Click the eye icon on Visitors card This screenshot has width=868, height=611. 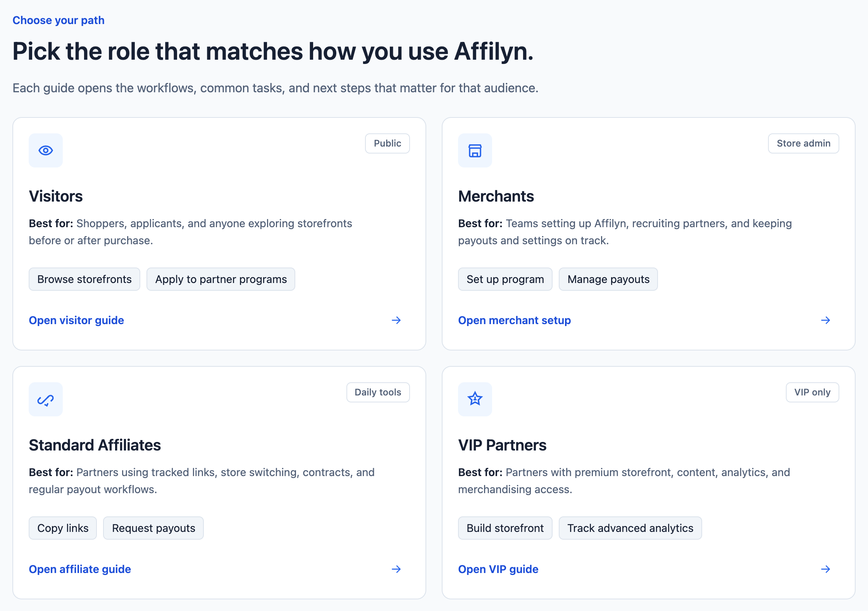pos(46,150)
